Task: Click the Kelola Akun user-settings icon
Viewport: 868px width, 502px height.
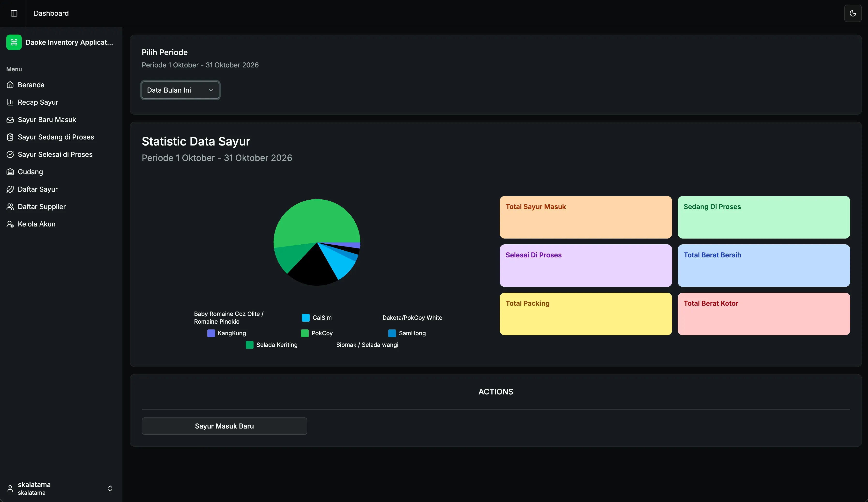Action: [x=10, y=224]
